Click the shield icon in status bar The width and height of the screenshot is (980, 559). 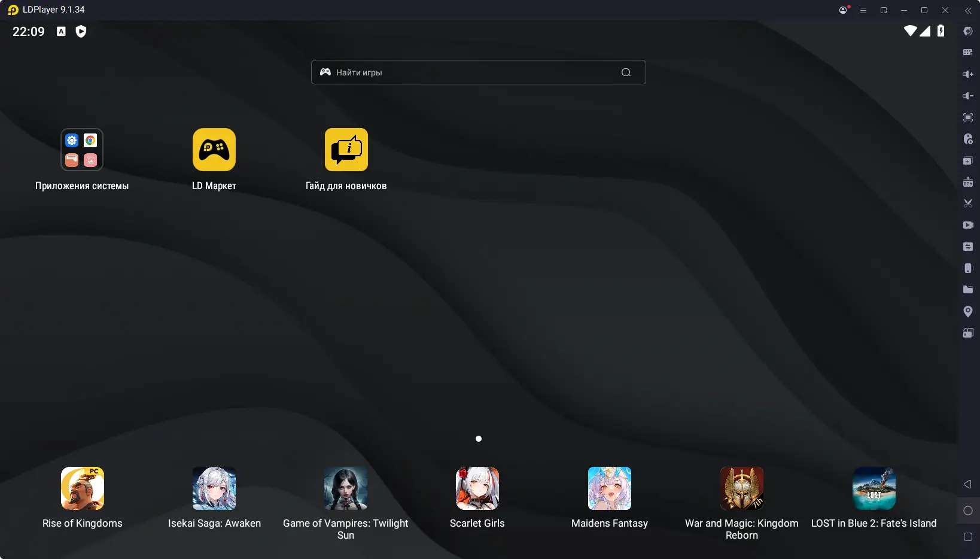(x=81, y=31)
